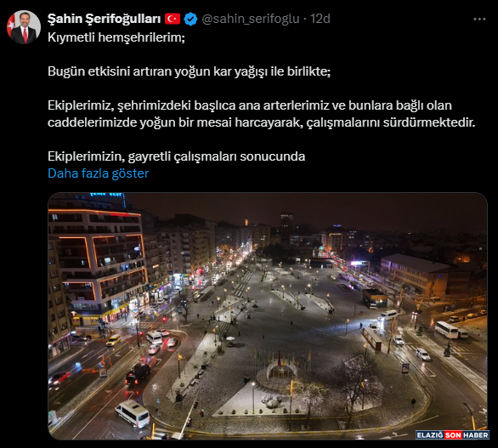Click the 12d timestamp
Image resolution: width=498 pixels, height=448 pixels.
click(320, 19)
